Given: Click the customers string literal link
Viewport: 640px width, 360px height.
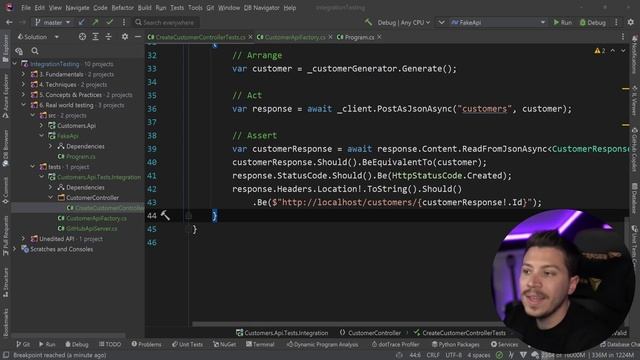Looking at the screenshot, I should [x=484, y=109].
